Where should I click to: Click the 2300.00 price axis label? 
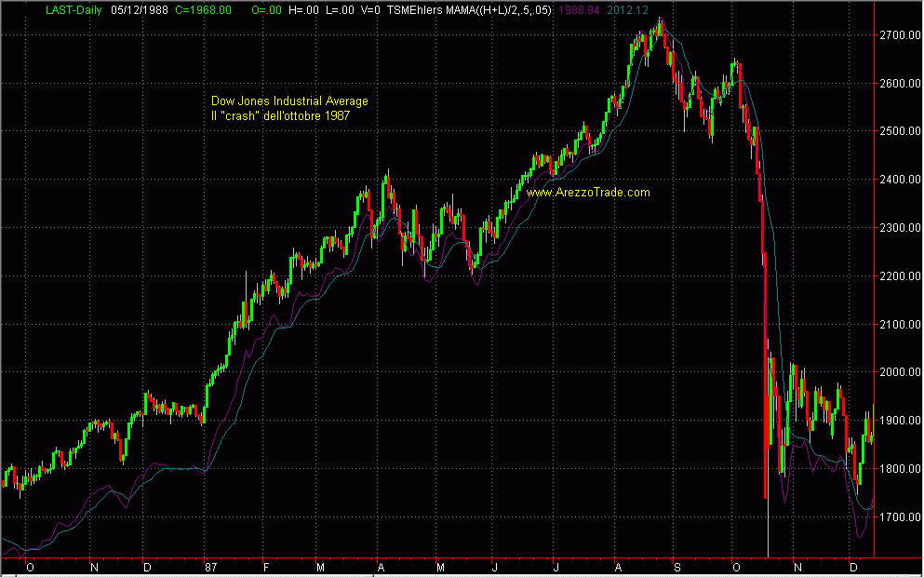[900, 228]
